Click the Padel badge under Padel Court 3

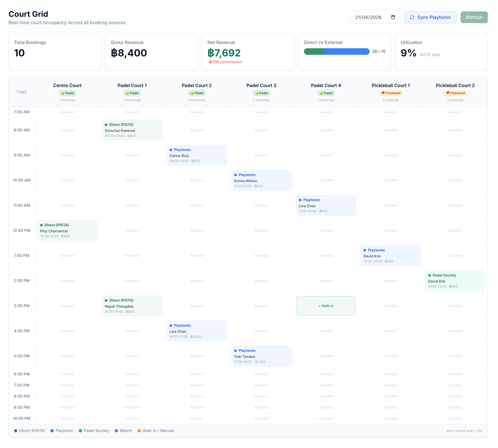tap(261, 93)
